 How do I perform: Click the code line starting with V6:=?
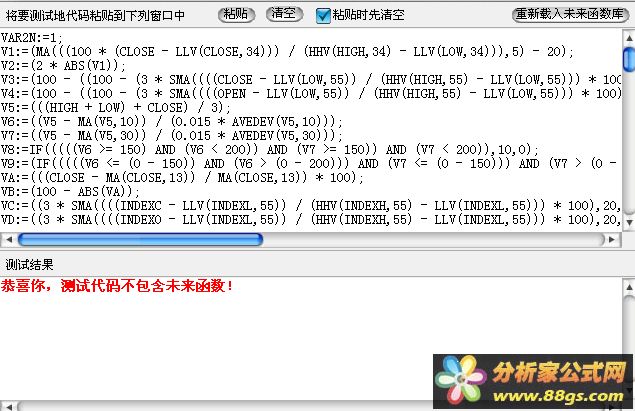[x=172, y=121]
